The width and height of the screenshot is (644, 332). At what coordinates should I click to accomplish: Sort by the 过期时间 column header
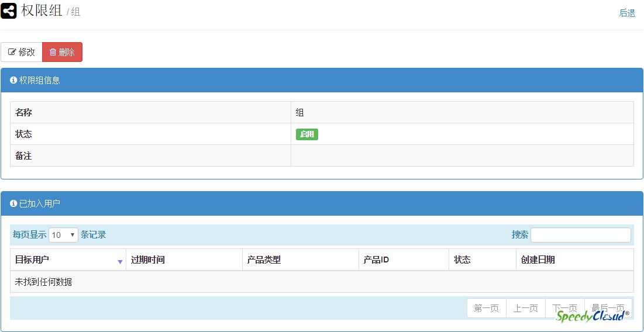point(184,260)
